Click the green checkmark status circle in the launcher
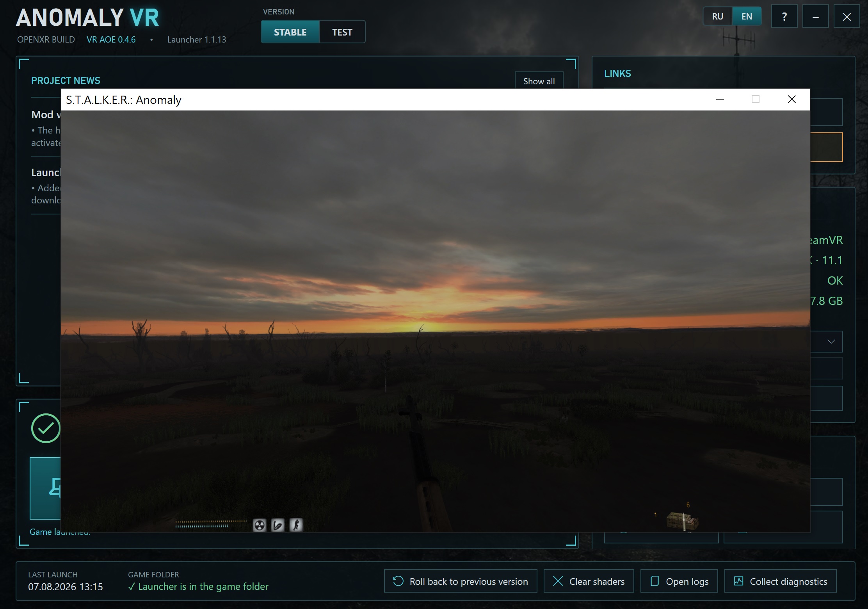Image resolution: width=868 pixels, height=609 pixels. pos(46,428)
